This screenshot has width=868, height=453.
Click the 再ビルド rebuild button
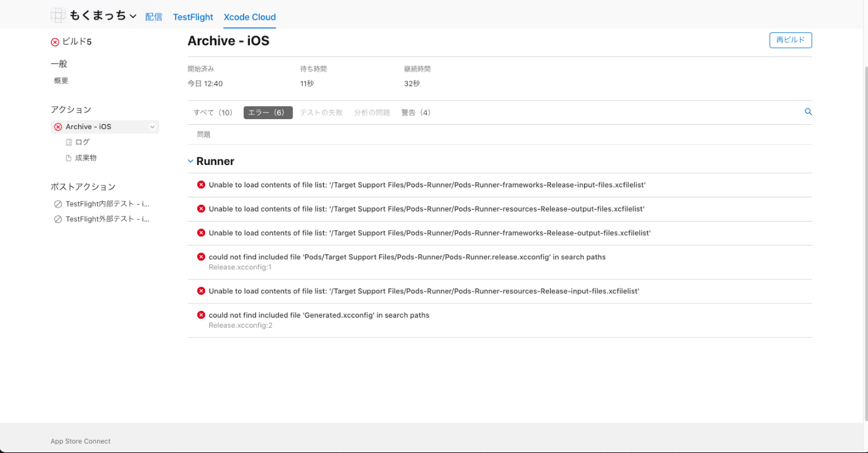(790, 40)
